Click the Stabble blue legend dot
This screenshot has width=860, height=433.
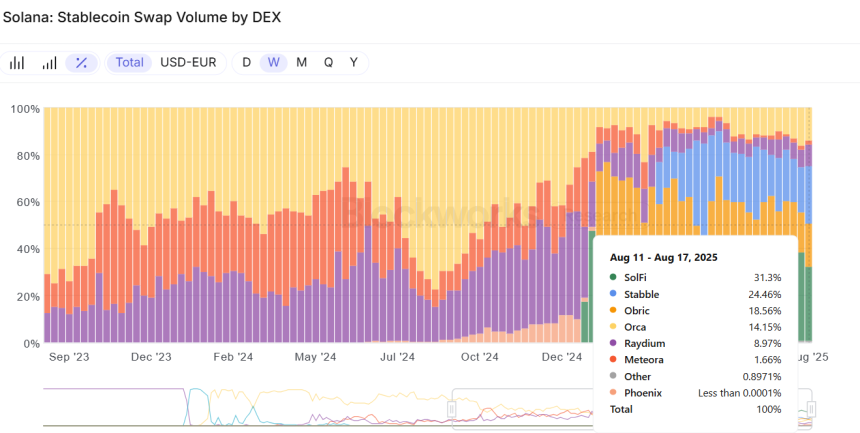613,293
